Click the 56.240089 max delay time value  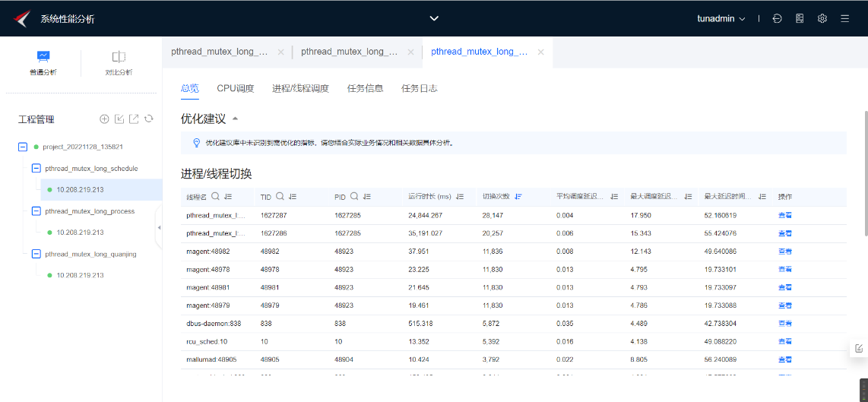(721, 359)
